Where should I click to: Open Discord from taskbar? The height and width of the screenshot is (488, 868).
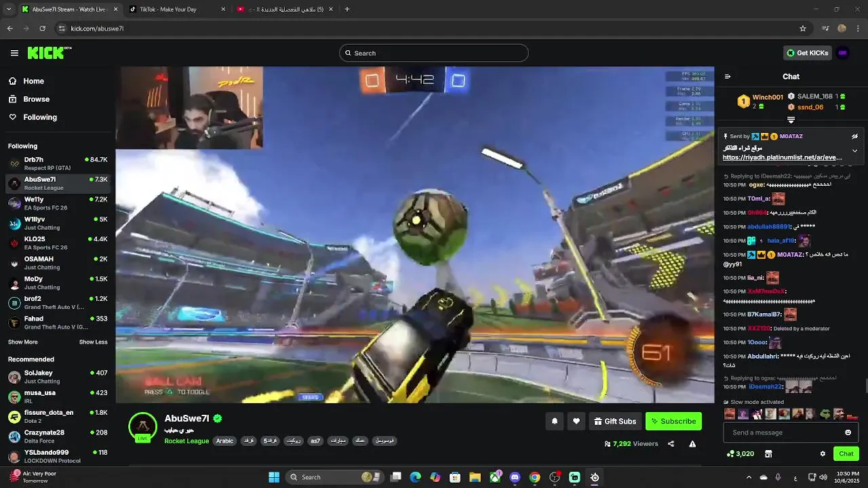(515, 477)
